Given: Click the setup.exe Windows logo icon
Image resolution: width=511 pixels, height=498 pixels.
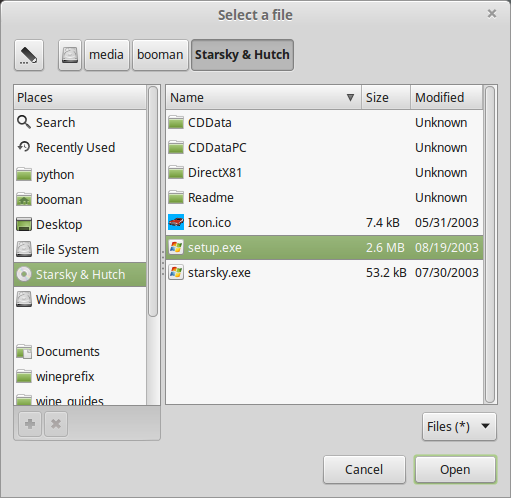Looking at the screenshot, I should click(176, 247).
